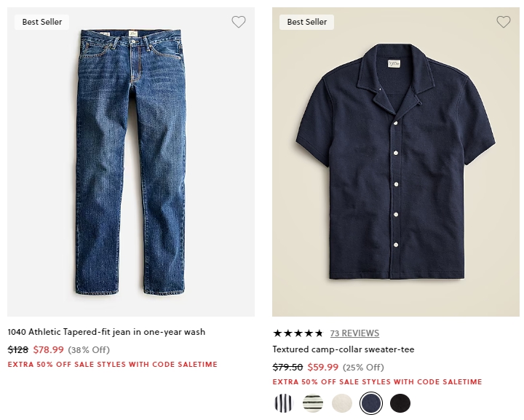Open the 73 Reviews link
Image resolution: width=524 pixels, height=420 pixels.
click(x=354, y=333)
